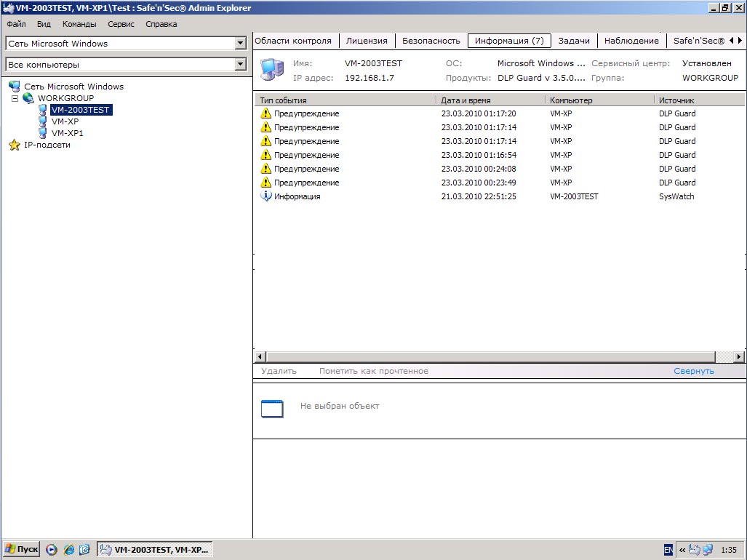Click the WORKGROUP globe icon

click(28, 98)
